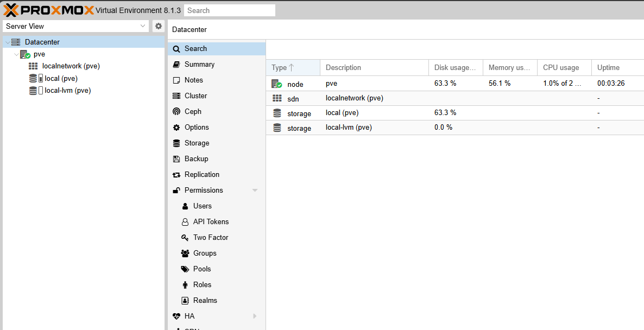The width and height of the screenshot is (644, 330).
Task: Click the 00:03:26 uptime value
Action: (611, 84)
